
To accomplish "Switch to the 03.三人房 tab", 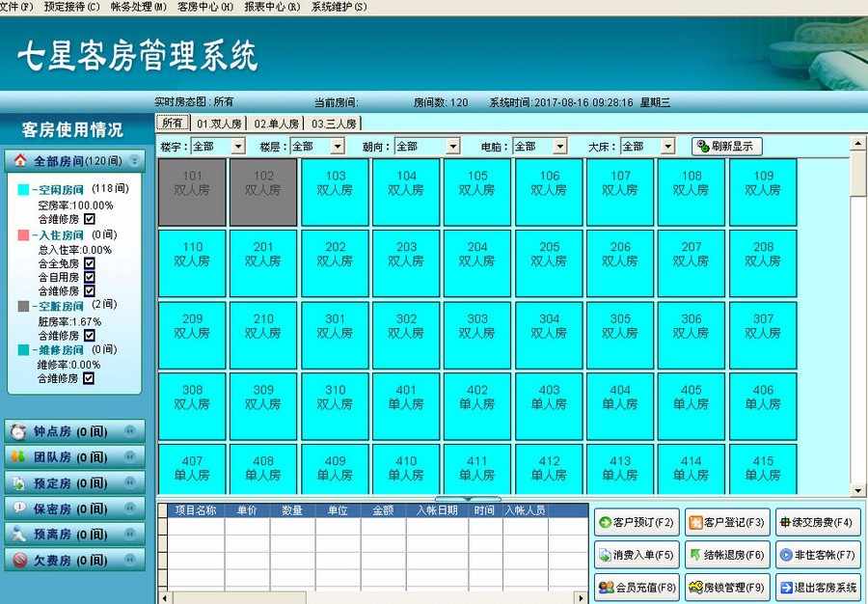I will (334, 124).
